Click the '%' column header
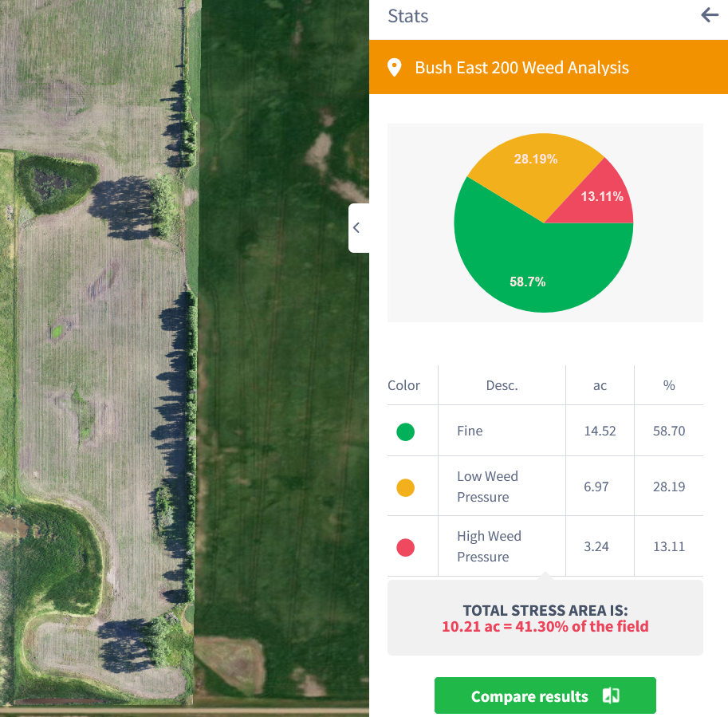Screen dimensions: 728x717 [669, 385]
